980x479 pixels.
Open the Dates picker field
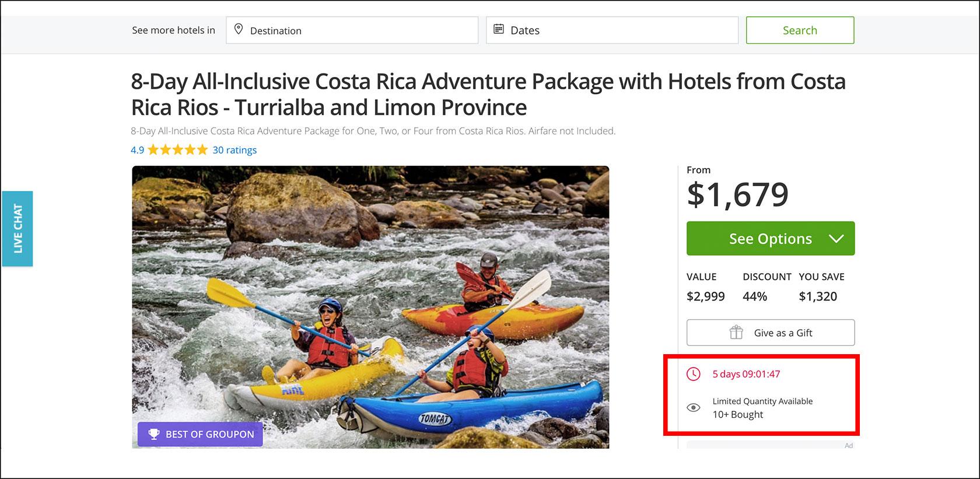click(x=612, y=30)
